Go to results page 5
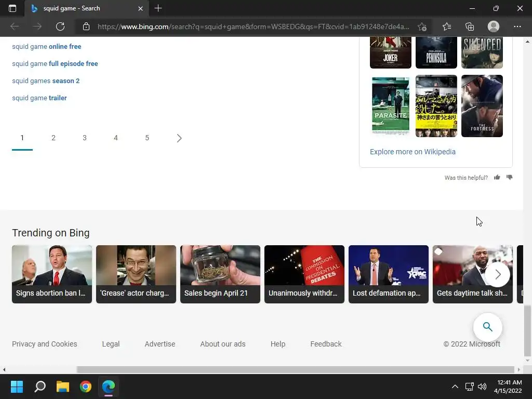Image resolution: width=532 pixels, height=399 pixels. click(147, 138)
